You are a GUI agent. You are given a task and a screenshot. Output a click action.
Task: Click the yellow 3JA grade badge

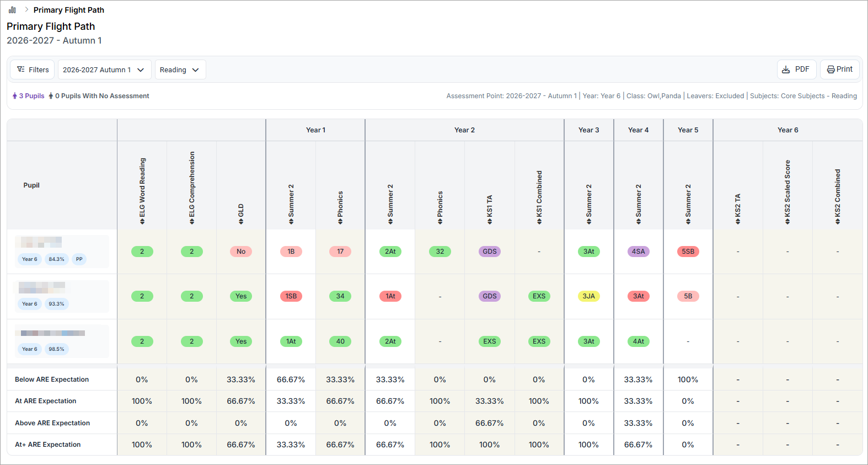[x=589, y=296]
